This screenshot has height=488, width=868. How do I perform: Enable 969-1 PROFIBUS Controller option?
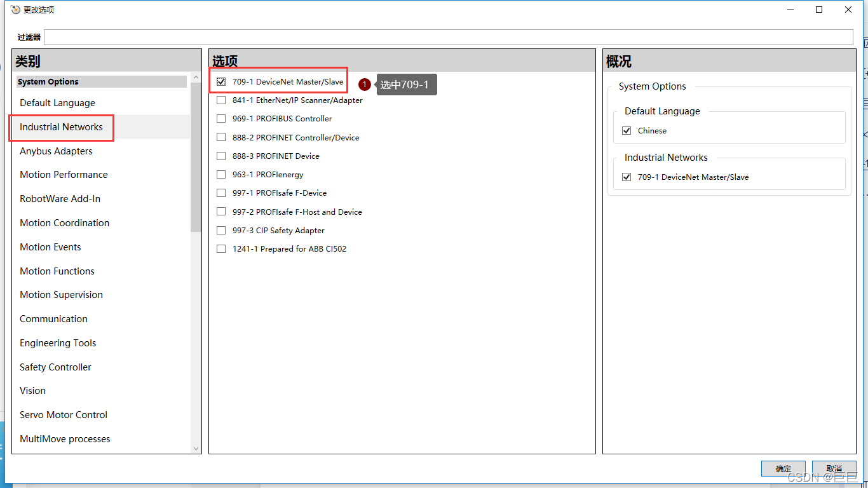tap(221, 118)
